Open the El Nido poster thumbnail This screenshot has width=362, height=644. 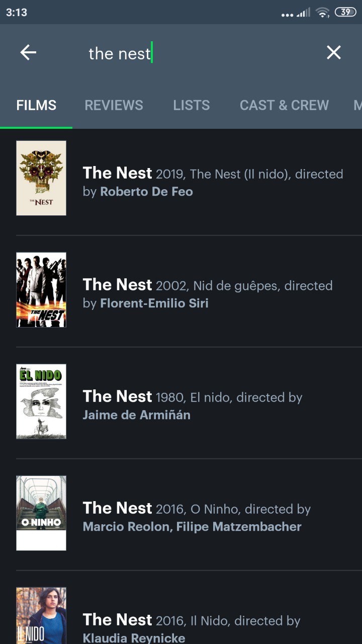pos(41,401)
